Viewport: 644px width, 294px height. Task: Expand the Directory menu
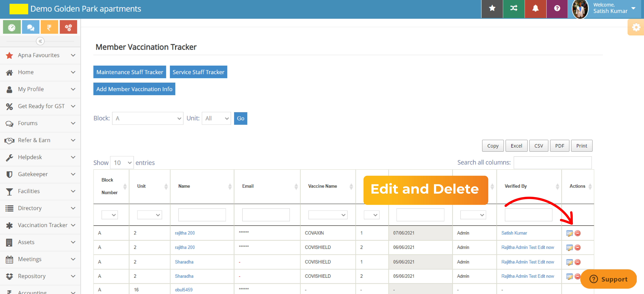click(x=40, y=208)
